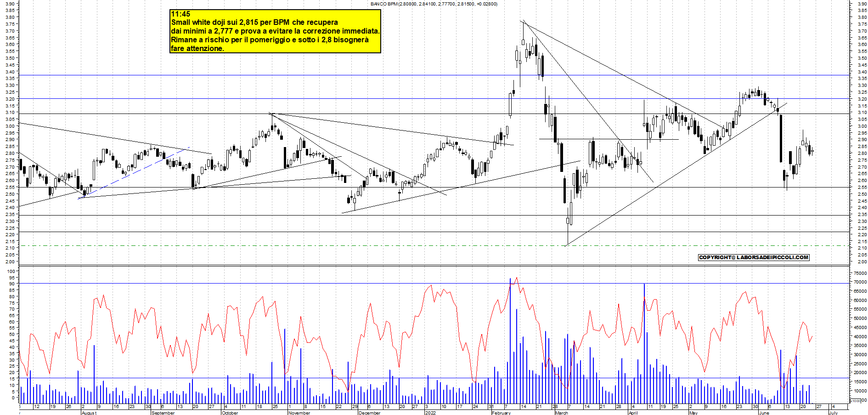868x415 pixels.
Task: Click the September month label
Action: tap(163, 413)
